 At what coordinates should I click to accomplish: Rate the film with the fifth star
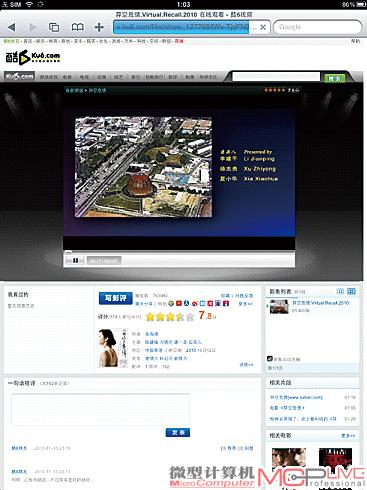point(190,316)
